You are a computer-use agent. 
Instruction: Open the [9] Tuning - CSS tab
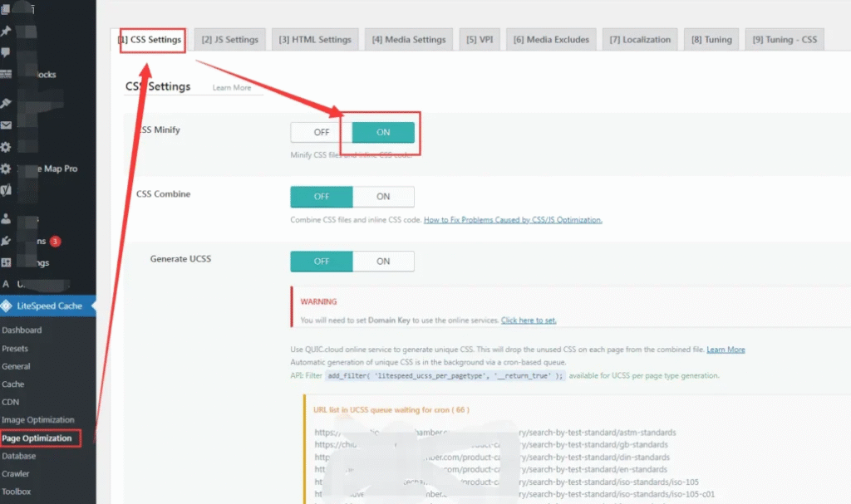(x=785, y=40)
